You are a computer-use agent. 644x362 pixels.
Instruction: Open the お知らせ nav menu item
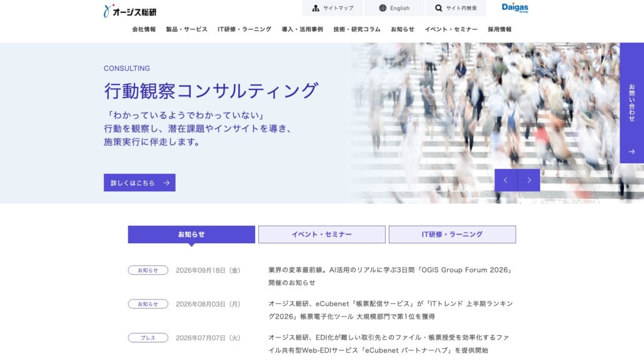click(x=403, y=29)
